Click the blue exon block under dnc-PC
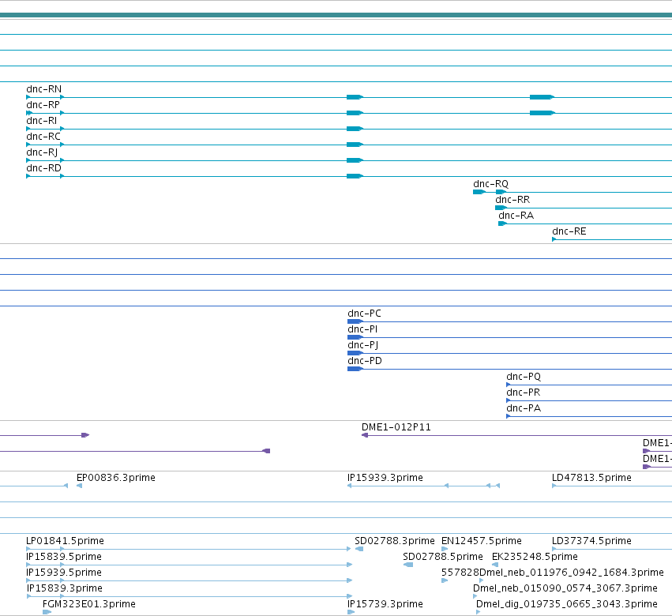The image size is (672, 616). point(355,321)
